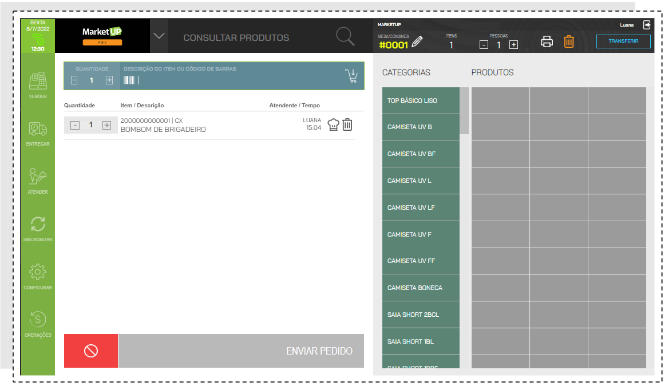
Task: Click the printer icon
Action: point(546,42)
